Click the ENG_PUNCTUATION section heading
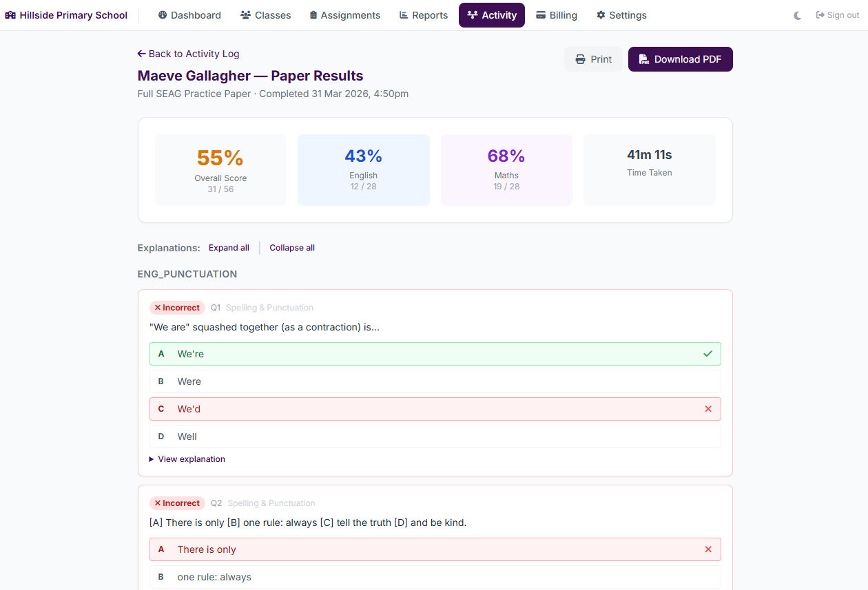 [187, 274]
